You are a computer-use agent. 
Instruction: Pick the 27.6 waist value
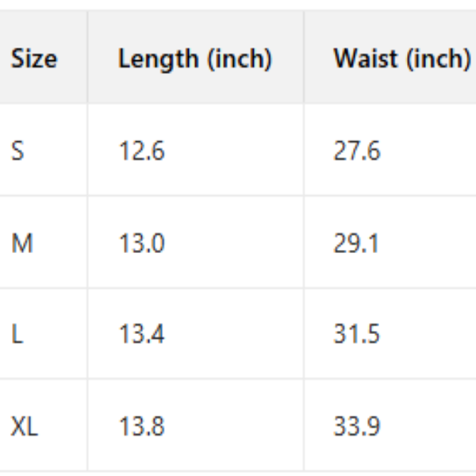pyautogui.click(x=357, y=151)
